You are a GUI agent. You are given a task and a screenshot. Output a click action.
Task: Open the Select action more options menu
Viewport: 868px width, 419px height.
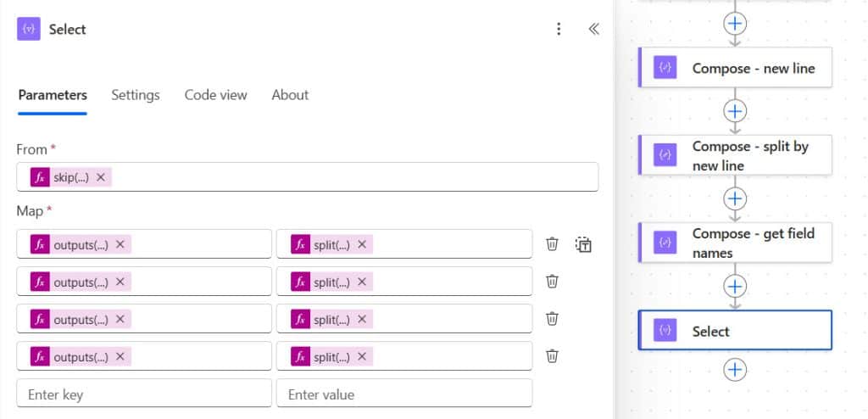click(559, 29)
